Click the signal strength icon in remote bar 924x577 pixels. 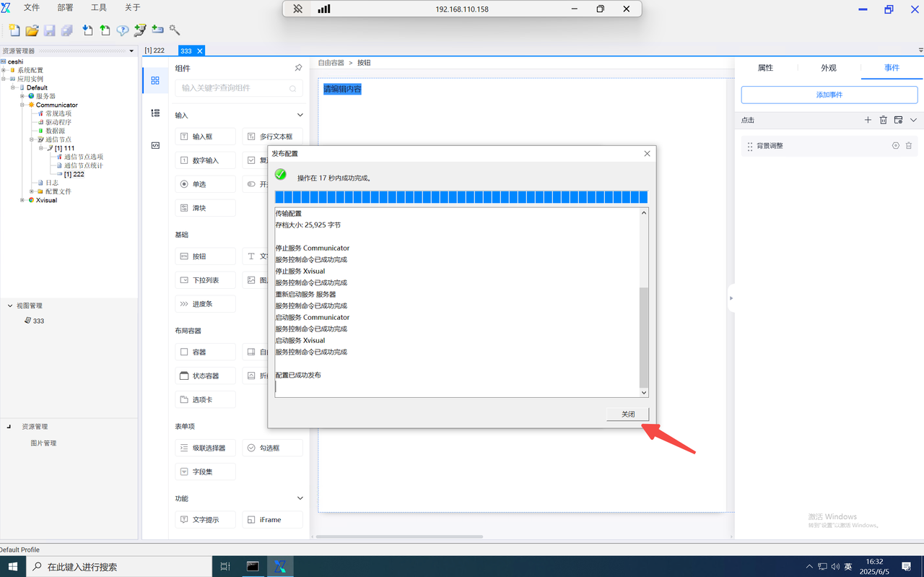pyautogui.click(x=324, y=9)
